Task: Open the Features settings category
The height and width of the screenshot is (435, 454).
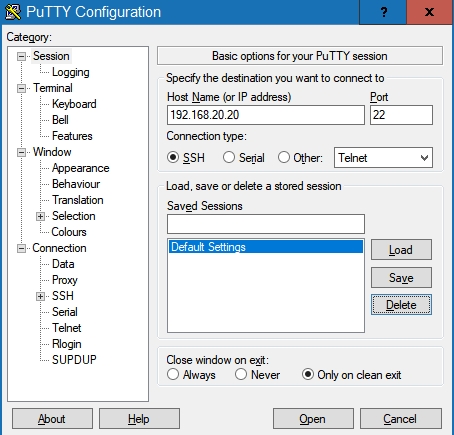Action: pyautogui.click(x=72, y=136)
